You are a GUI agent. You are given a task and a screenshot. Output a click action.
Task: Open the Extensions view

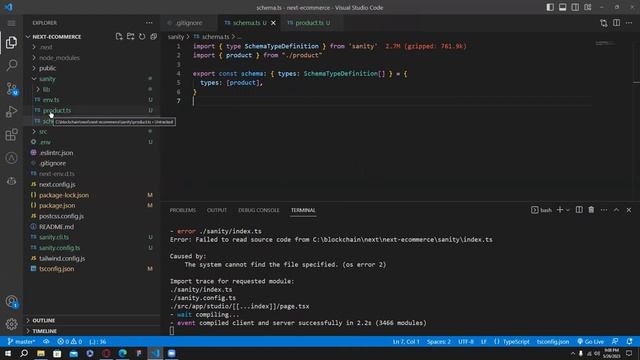[11, 134]
